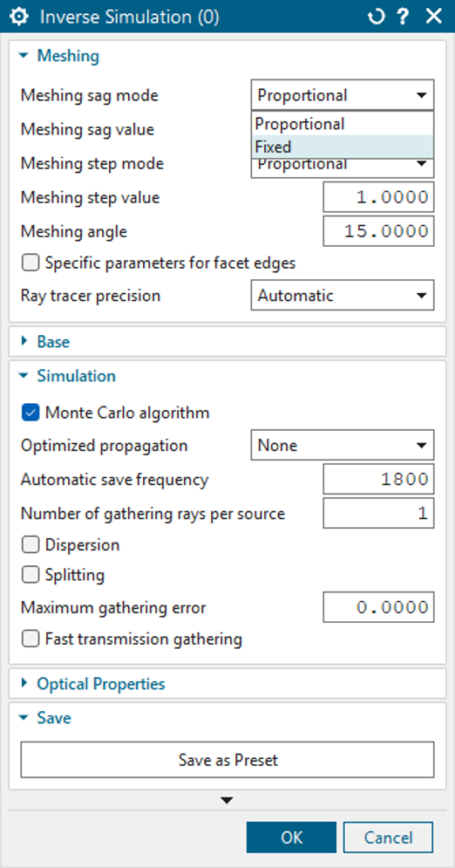Collapse the Meshing section

tap(23, 56)
